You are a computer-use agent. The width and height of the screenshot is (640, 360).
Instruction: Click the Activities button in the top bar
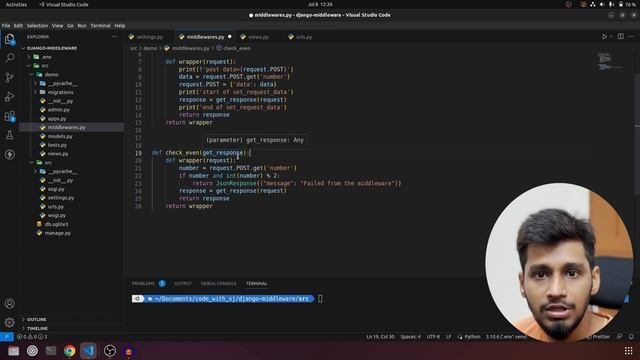point(16,4)
